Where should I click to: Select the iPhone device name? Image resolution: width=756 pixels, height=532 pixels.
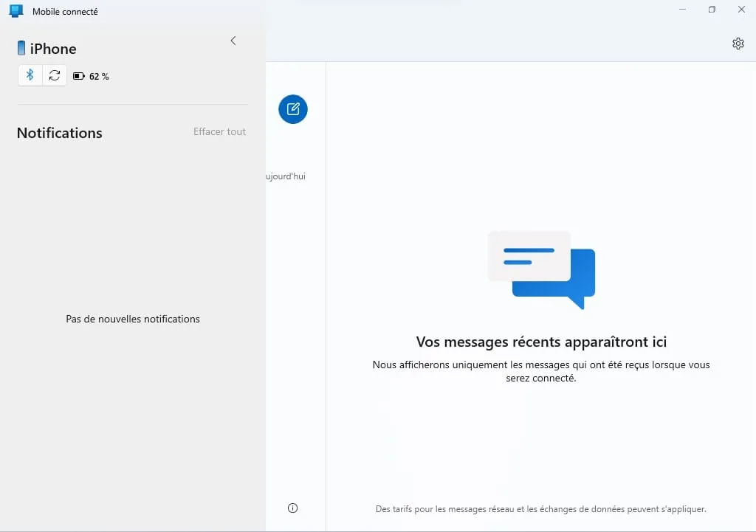click(53, 49)
